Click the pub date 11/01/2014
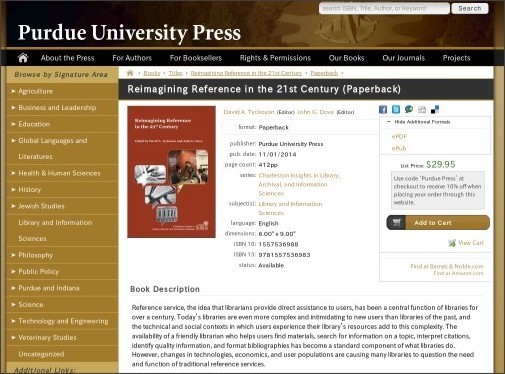The width and height of the screenshot is (505, 374). point(277,154)
